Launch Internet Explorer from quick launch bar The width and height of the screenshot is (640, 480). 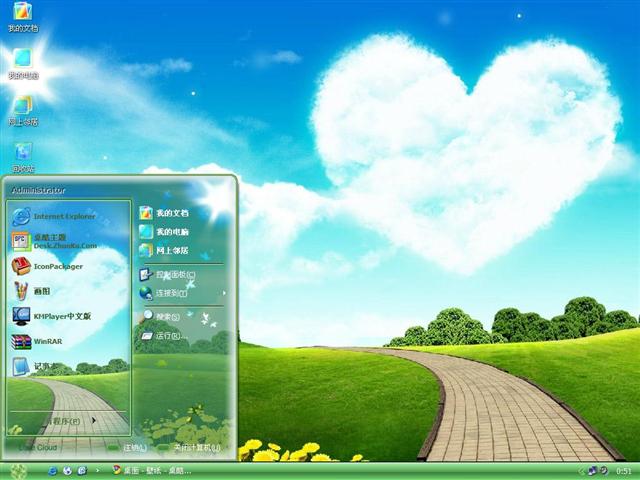[x=52, y=471]
